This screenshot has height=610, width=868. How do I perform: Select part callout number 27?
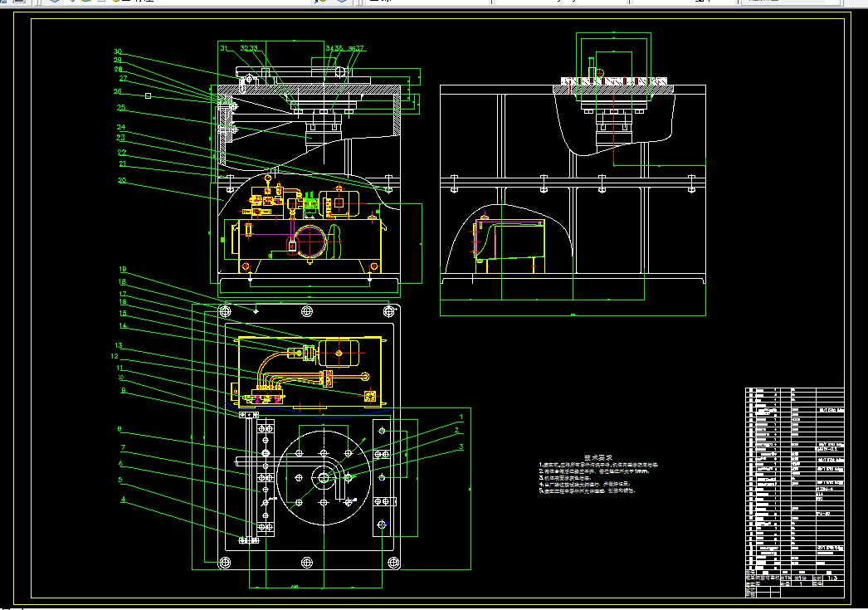click(x=123, y=78)
